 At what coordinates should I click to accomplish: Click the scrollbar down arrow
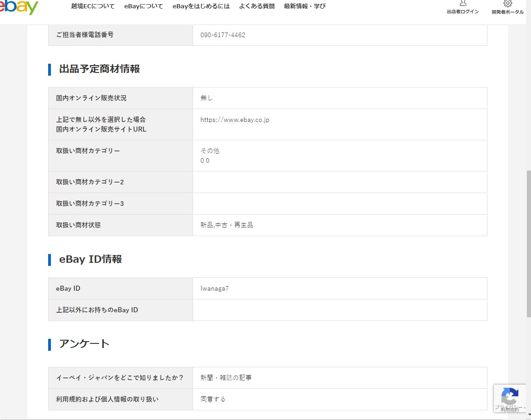click(x=529, y=414)
